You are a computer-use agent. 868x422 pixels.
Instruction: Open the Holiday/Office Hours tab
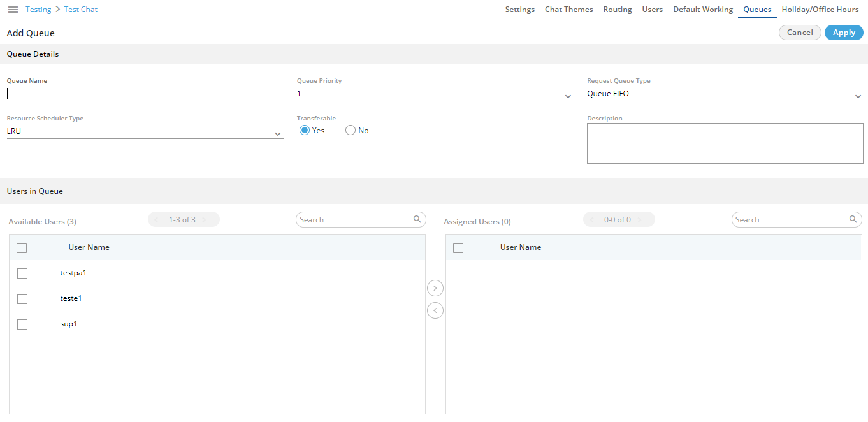pyautogui.click(x=820, y=10)
